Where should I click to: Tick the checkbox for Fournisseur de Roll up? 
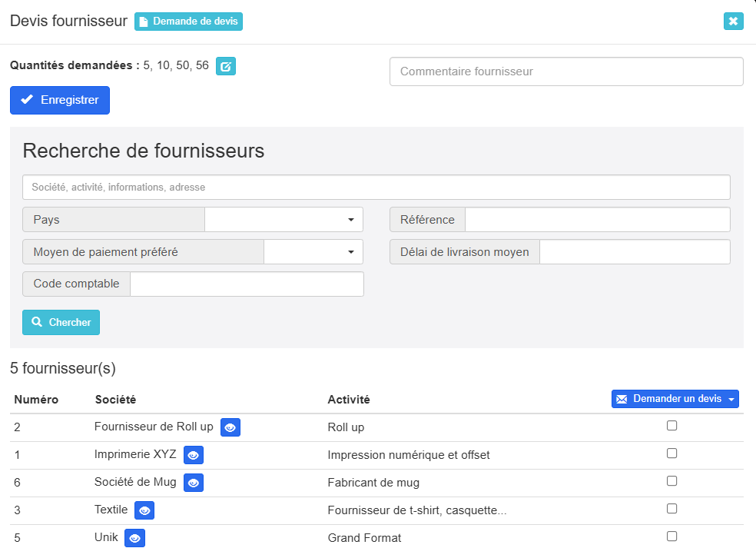[x=671, y=426]
